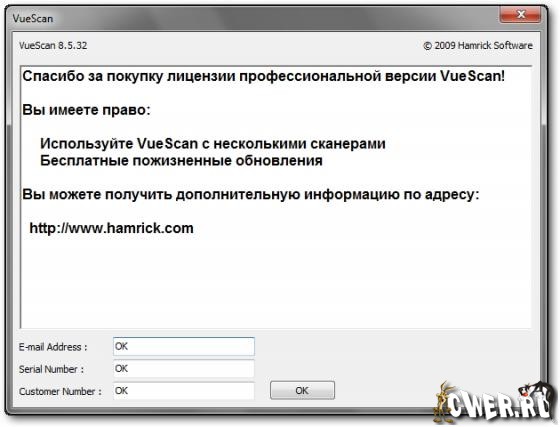Focus the E-mail Address input field
Viewport: 560px width, 427px height.
pos(184,346)
